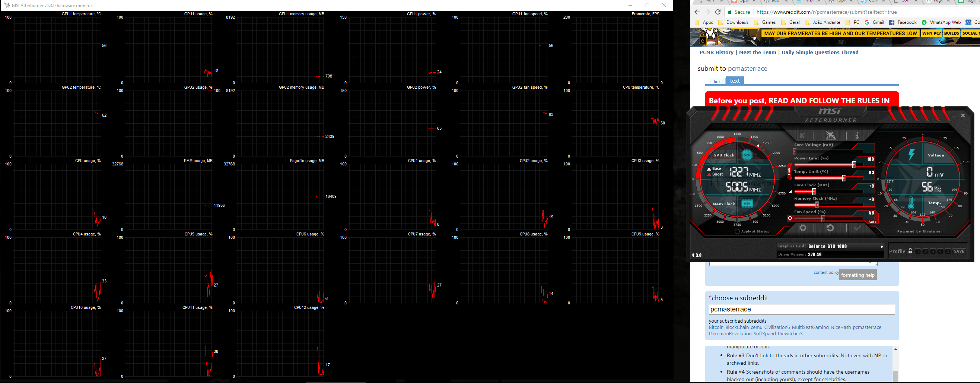Open the Daily Simple Questions Thread link
The height and width of the screenshot is (383, 980).
(820, 52)
